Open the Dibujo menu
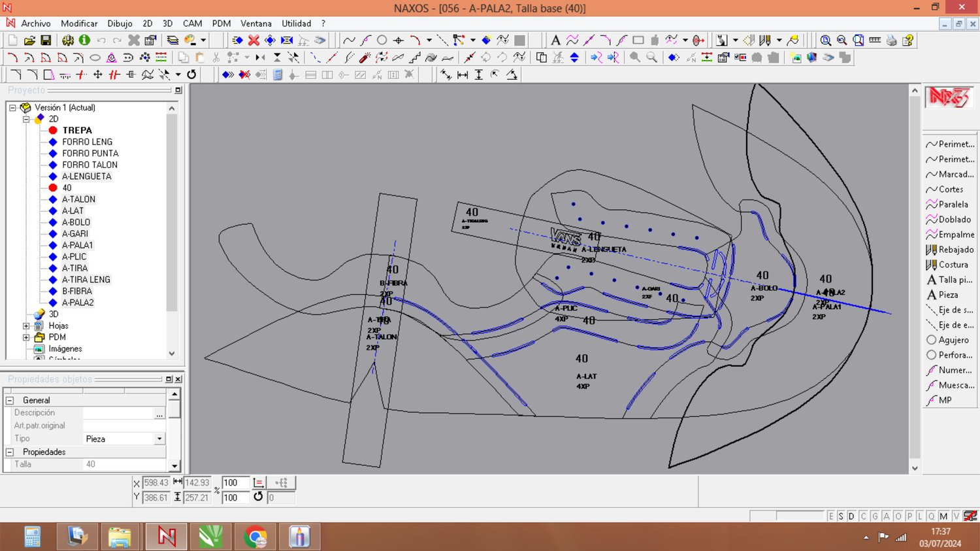This screenshot has height=551, width=980. tap(120, 24)
